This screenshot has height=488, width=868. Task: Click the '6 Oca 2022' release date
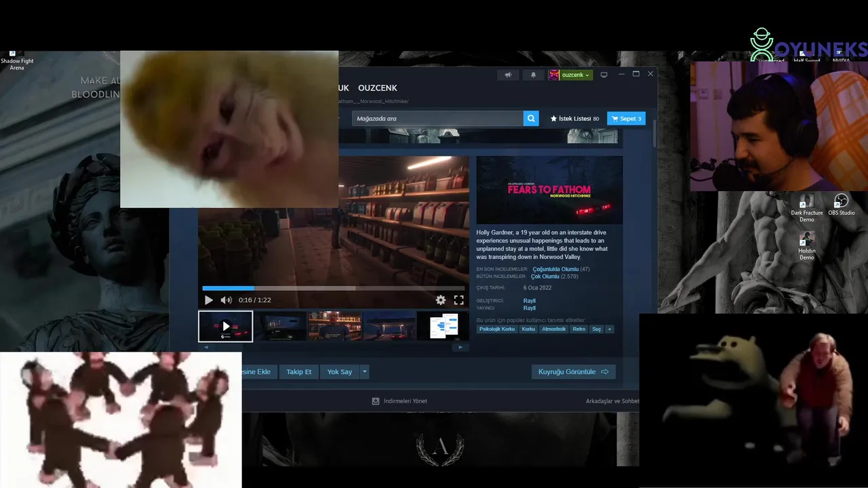point(537,288)
